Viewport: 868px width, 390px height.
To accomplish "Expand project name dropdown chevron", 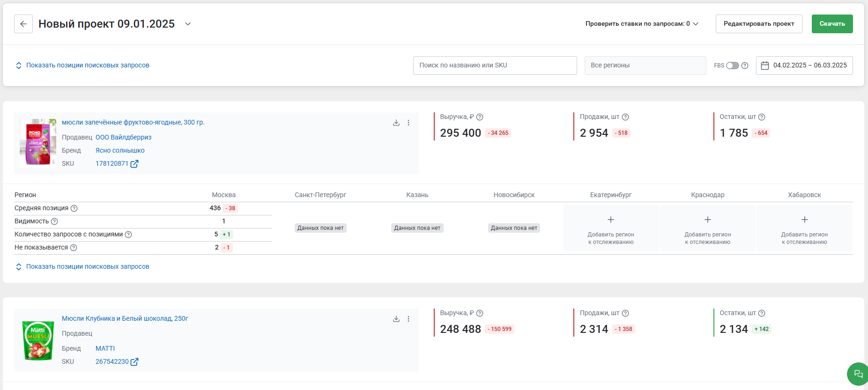I will 188,24.
